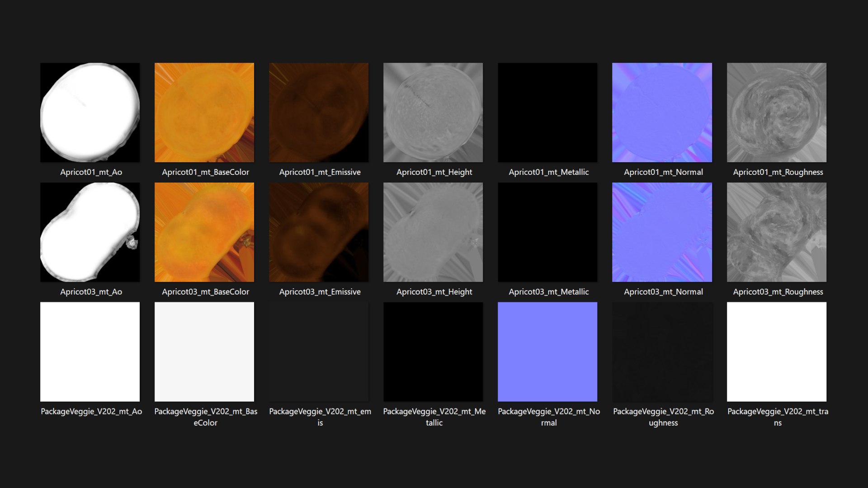Click the 'Apricot01_mt_Emissive' file name label
Viewport: 868px width, 488px height.
[320, 172]
